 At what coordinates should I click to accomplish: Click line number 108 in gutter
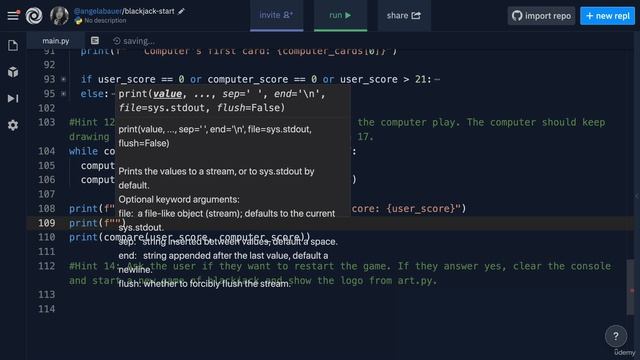(x=47, y=209)
